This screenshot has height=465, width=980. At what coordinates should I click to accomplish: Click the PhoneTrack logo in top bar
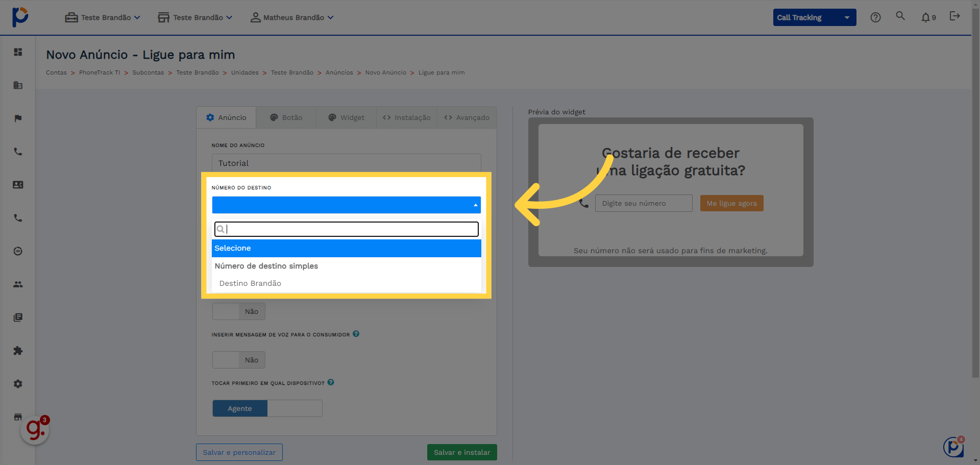pos(20,17)
